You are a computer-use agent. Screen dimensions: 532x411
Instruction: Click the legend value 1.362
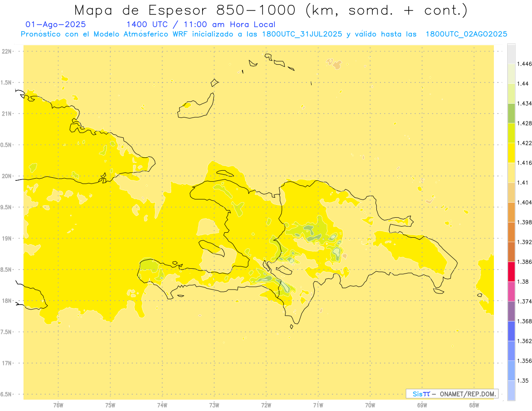tap(524, 341)
